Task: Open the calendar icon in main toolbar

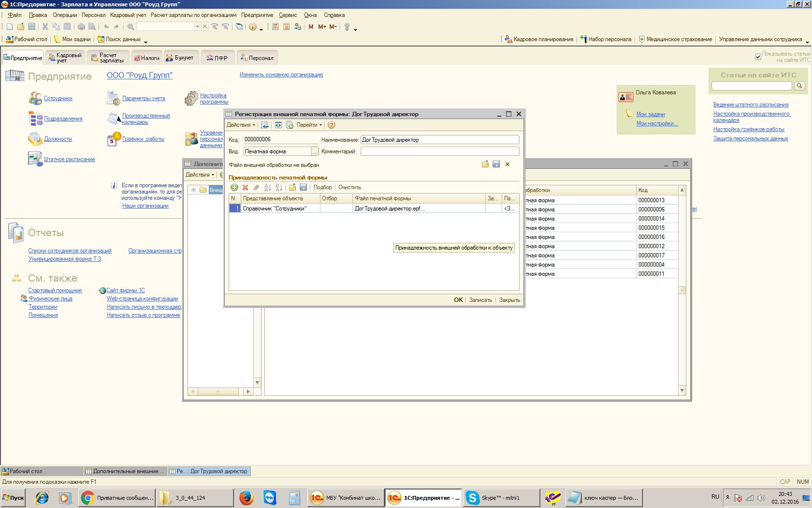Action: coord(286,27)
